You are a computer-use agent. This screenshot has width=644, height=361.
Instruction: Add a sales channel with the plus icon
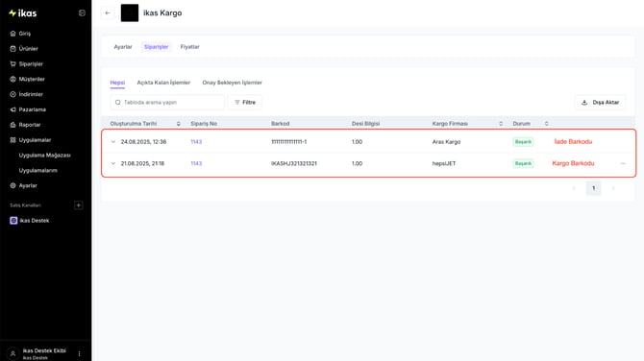pyautogui.click(x=79, y=205)
